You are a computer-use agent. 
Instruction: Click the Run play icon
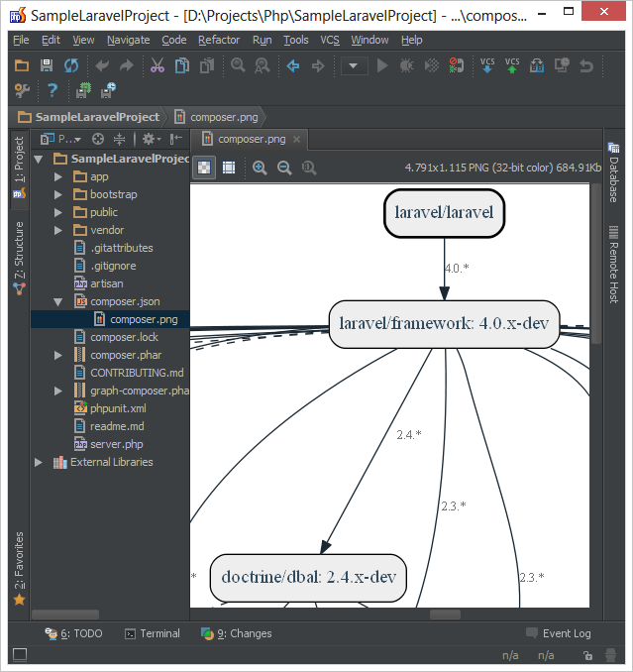coord(382,66)
